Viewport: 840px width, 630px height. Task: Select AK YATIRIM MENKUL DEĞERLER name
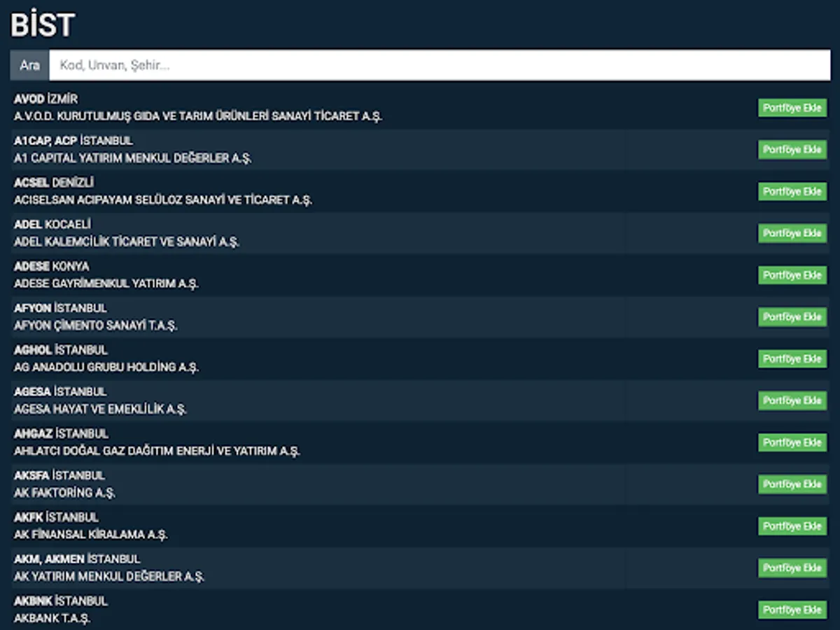(109, 577)
